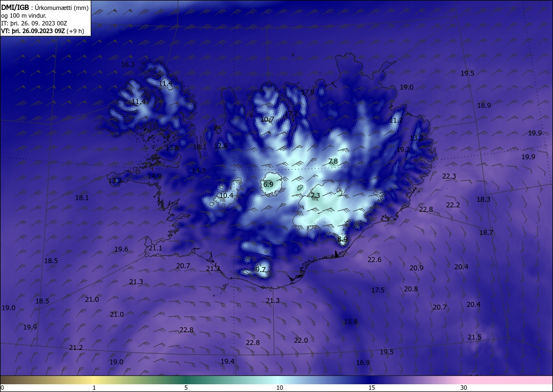Click the 'og 100 m vindur.' legend line
The image size is (553, 392).
pos(24,15)
